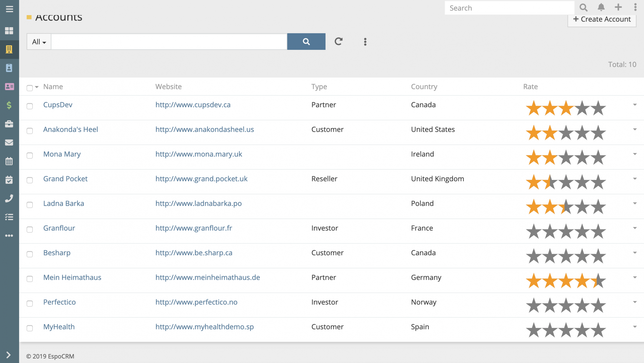
Task: Expand row actions dropdown for Mona Mary
Action: (x=635, y=154)
